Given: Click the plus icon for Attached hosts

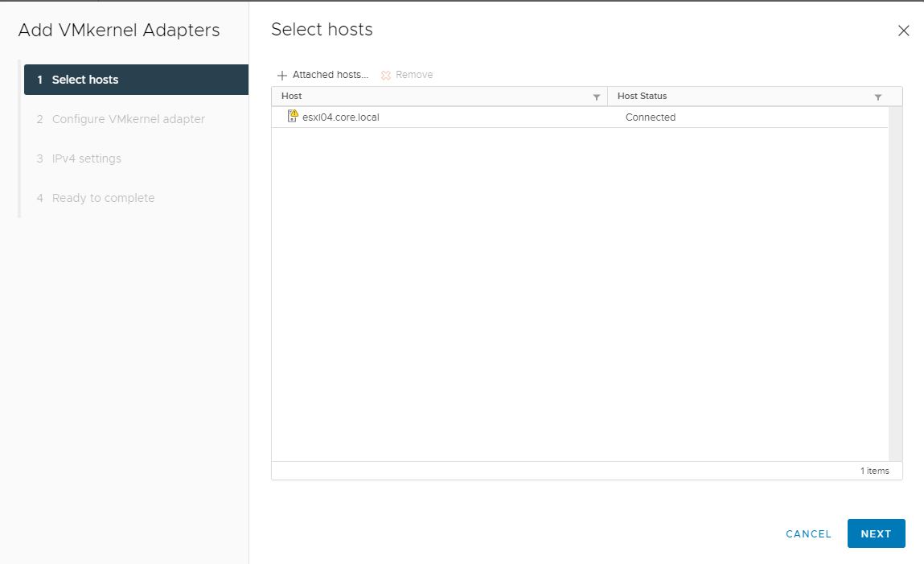Looking at the screenshot, I should (282, 76).
